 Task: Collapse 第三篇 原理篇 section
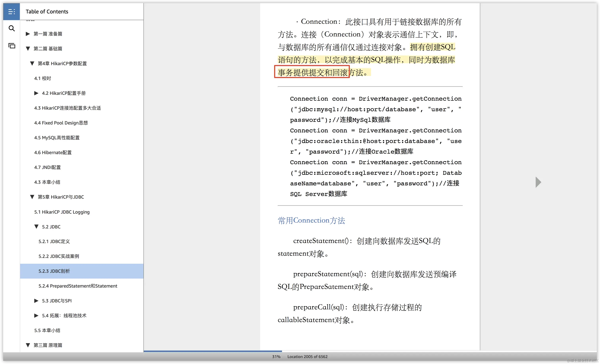coord(28,345)
